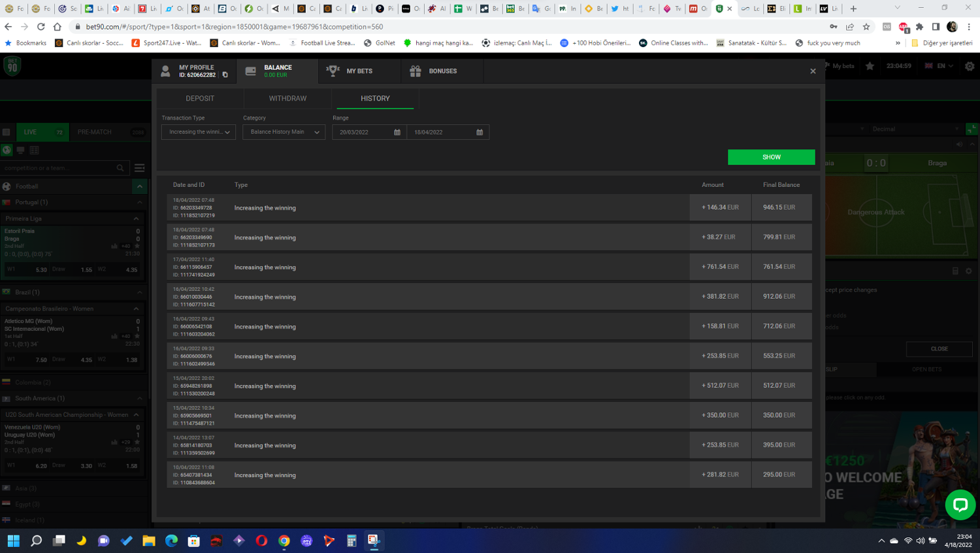Open the GolNet bookmark link

[x=380, y=43]
